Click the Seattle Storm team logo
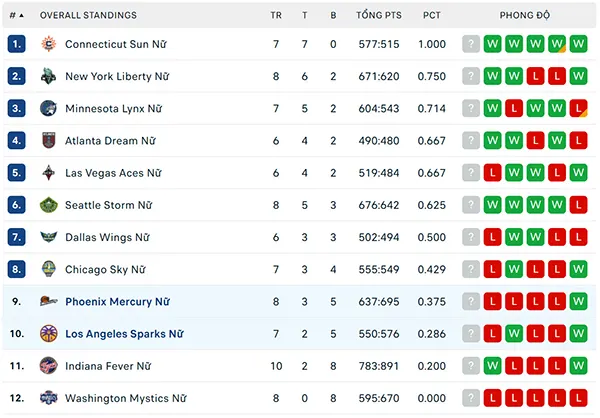 49,205
